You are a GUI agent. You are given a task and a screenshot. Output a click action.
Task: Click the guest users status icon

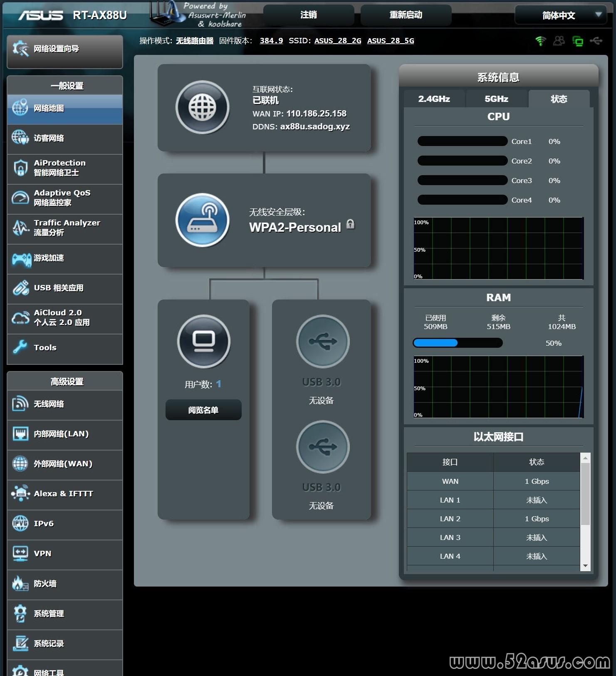click(559, 41)
